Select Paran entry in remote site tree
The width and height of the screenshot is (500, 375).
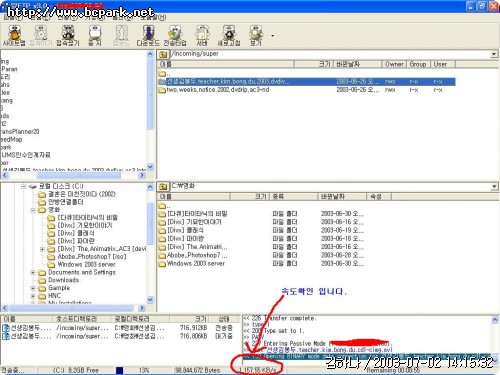tap(9, 69)
